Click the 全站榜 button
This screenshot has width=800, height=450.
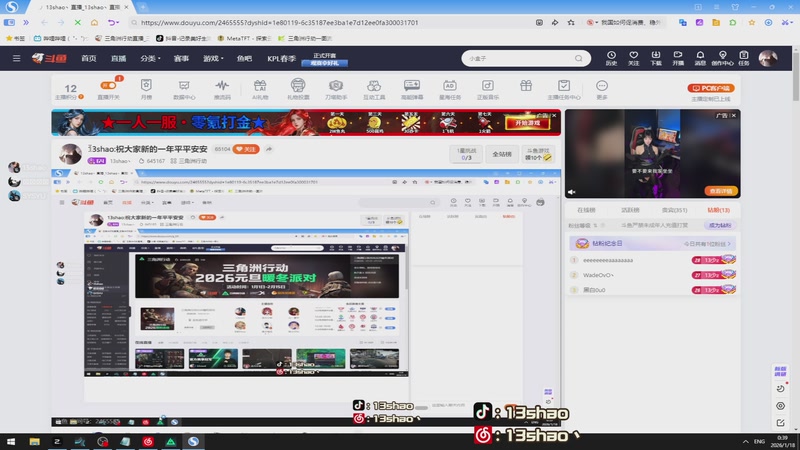click(x=502, y=154)
